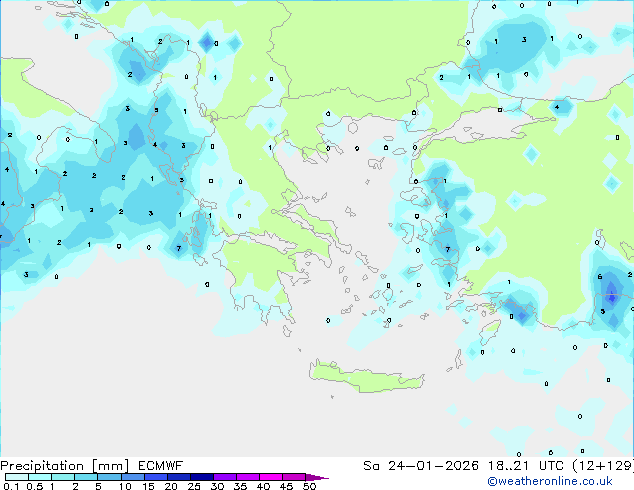Screen dimensions: 634x490
Task: Pick the 2–5 mm legend swatch
Action: [86, 477]
